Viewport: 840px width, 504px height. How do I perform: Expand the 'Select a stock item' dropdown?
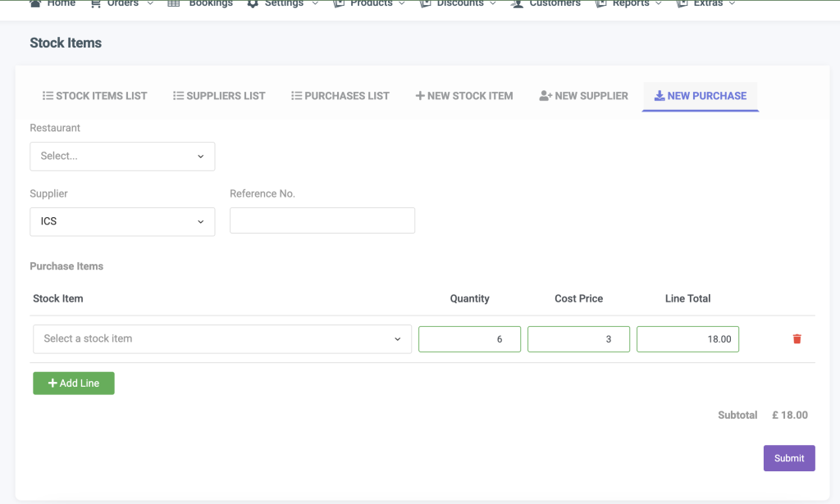coord(222,339)
